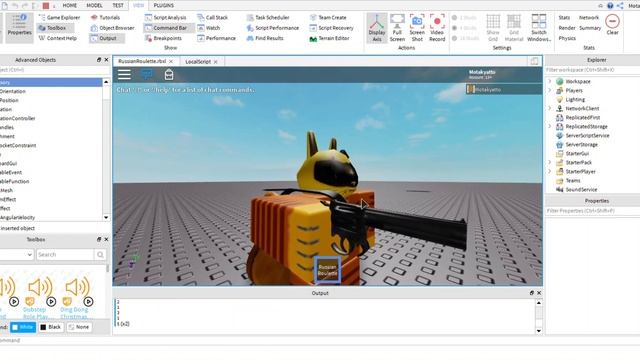
Task: Toggle the Properties panel button
Action: coord(19,27)
